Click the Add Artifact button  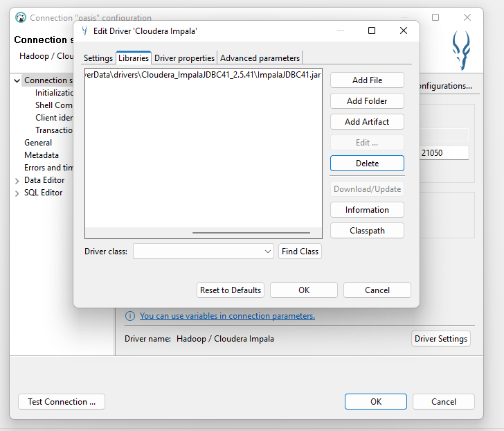tap(367, 121)
